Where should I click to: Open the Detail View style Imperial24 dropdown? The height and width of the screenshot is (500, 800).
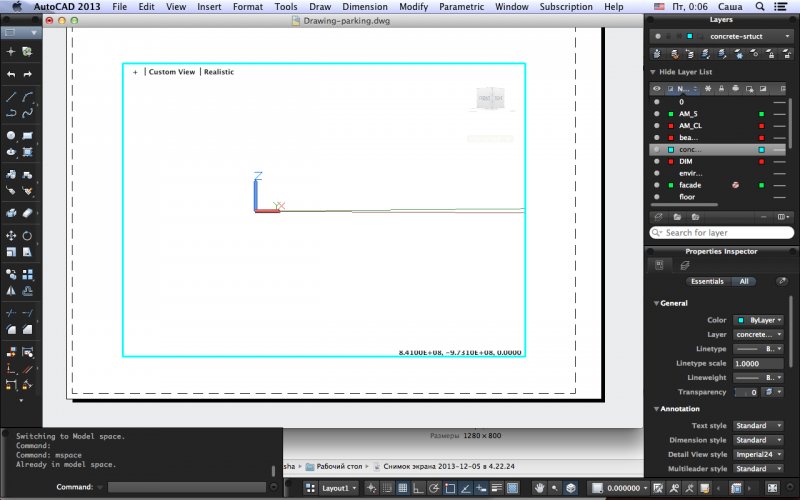coord(758,454)
